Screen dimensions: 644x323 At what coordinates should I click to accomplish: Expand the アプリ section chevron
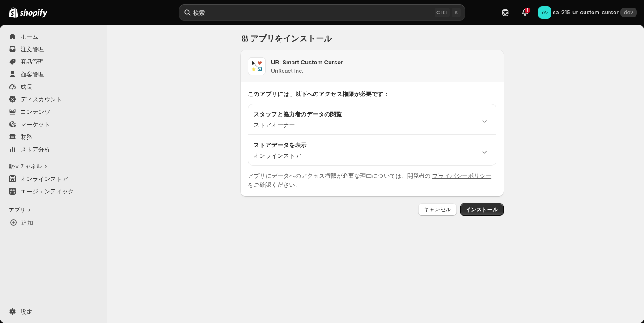click(30, 210)
